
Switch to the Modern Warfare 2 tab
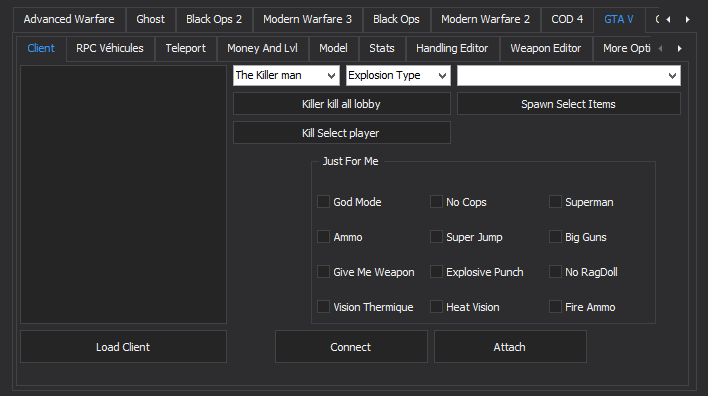[485, 19]
